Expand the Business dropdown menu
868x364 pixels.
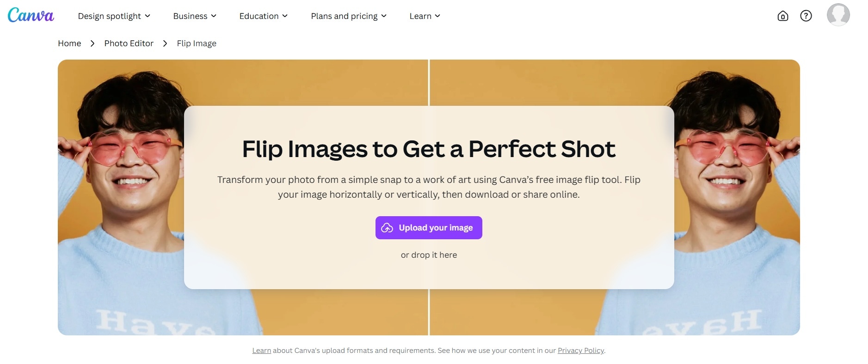[195, 16]
